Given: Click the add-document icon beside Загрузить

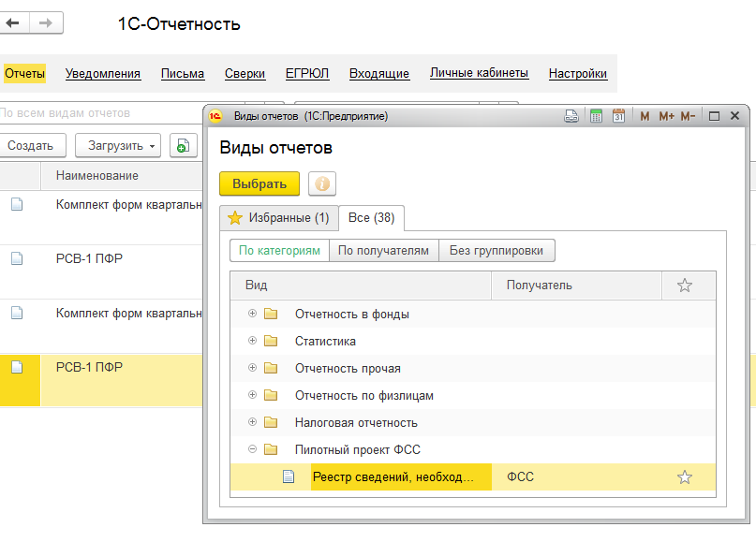Looking at the screenshot, I should pos(184,145).
